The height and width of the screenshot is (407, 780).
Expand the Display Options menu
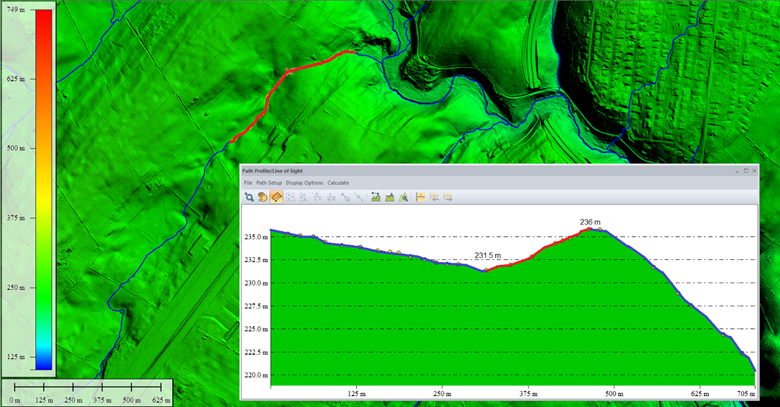304,183
